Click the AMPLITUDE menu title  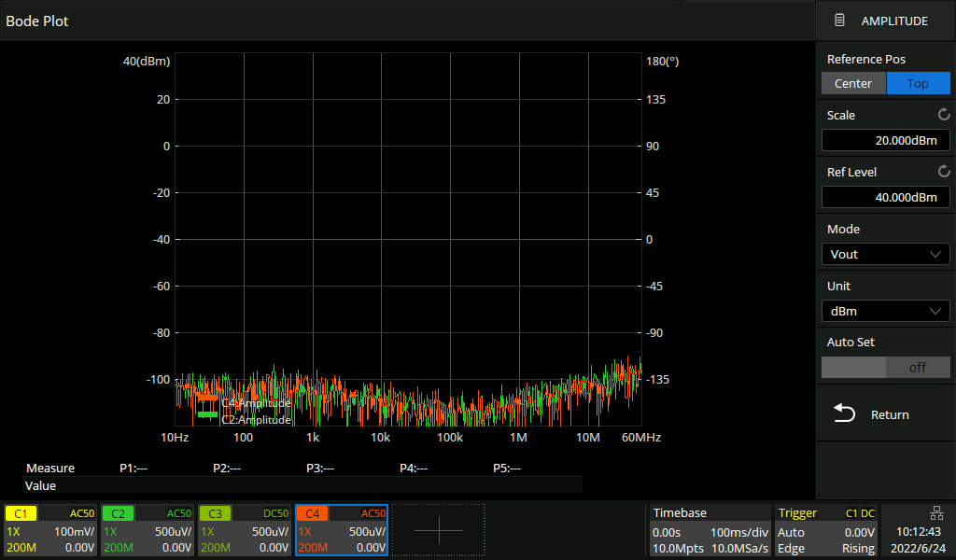[x=894, y=21]
